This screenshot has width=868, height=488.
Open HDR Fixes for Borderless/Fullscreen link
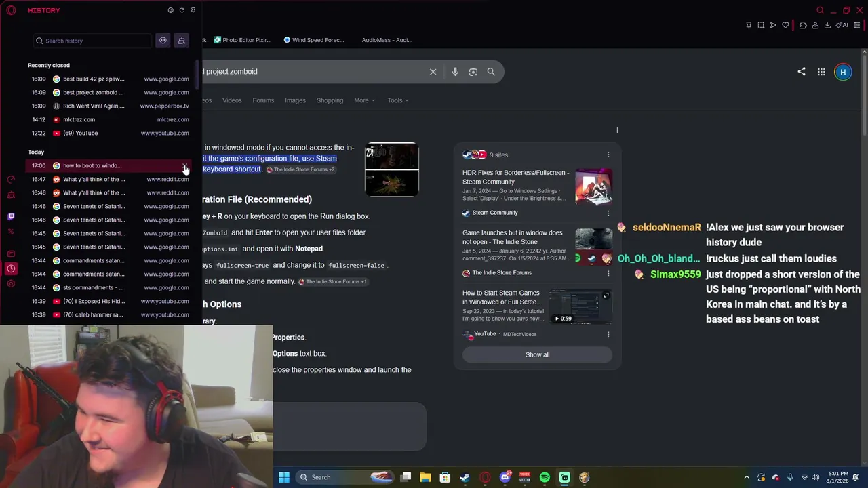(516, 177)
